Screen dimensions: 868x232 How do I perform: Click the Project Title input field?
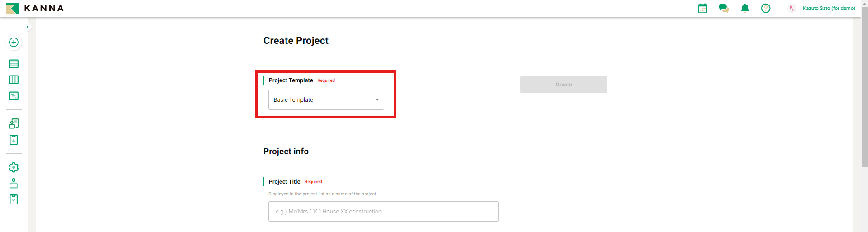(383, 212)
